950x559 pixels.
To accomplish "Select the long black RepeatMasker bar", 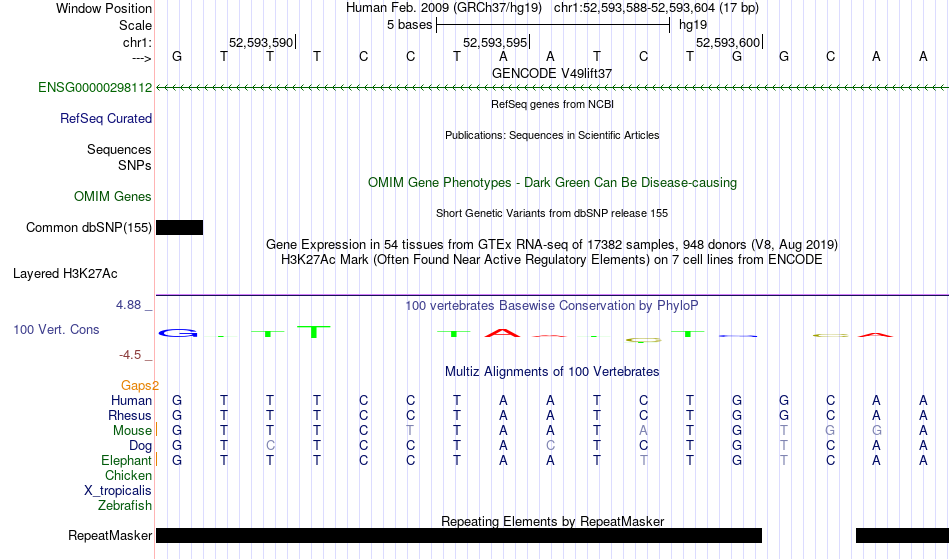I will (459, 535).
